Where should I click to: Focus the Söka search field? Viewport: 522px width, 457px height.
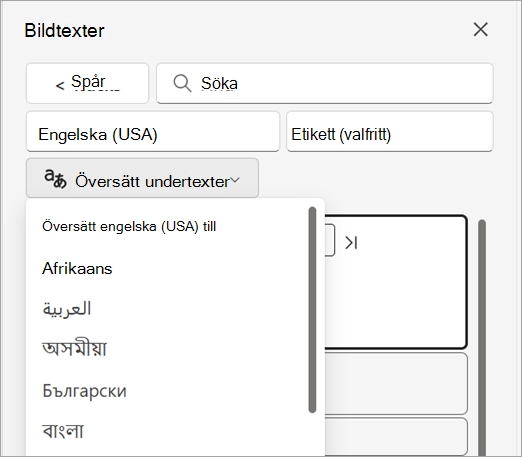coord(325,83)
